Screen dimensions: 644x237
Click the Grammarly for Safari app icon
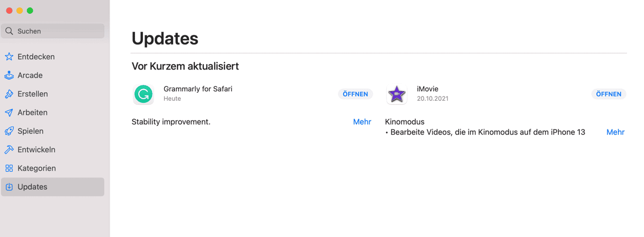pos(143,94)
